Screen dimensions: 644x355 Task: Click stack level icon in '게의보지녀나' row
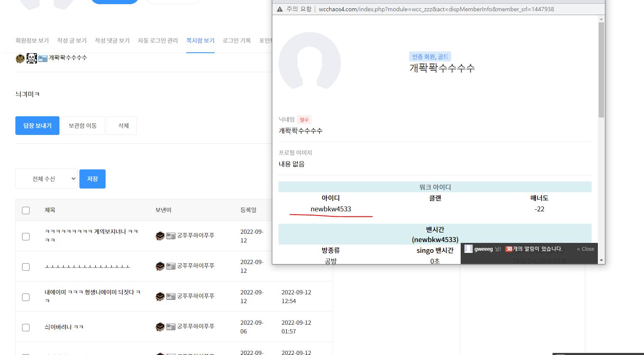(x=160, y=236)
